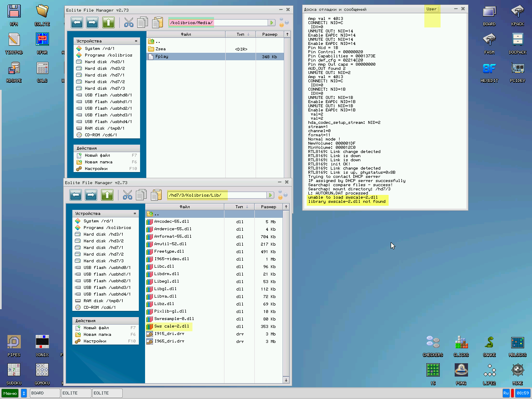Screen dimensions: 532x399
Task: Toggle the User tab in the debug board
Action: pos(431,9)
